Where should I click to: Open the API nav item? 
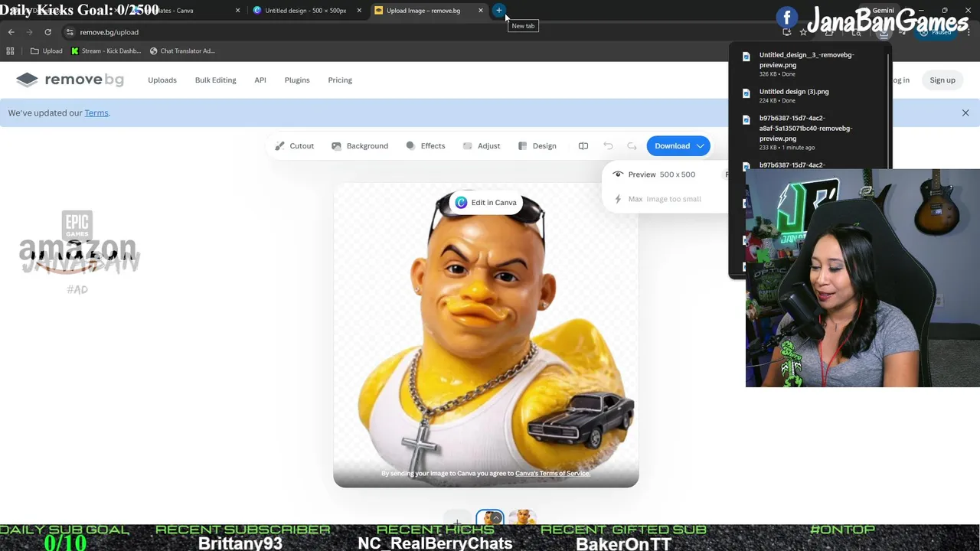click(260, 80)
